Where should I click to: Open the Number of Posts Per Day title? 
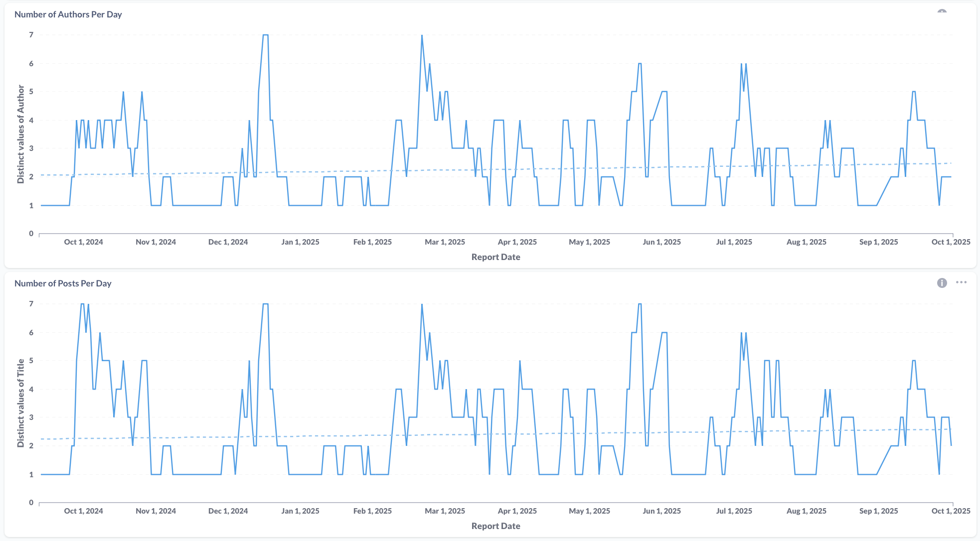pyautogui.click(x=63, y=283)
